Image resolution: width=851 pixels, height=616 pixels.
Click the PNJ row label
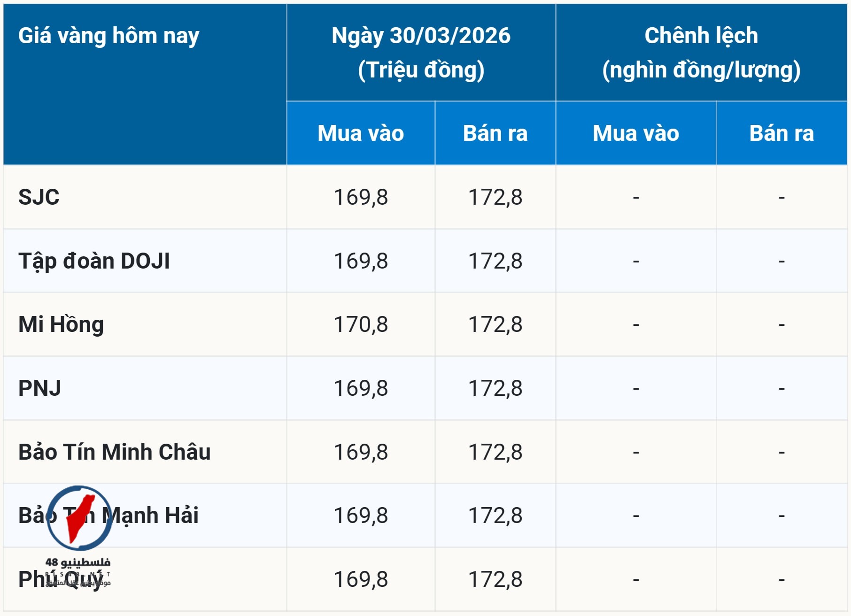click(x=40, y=388)
